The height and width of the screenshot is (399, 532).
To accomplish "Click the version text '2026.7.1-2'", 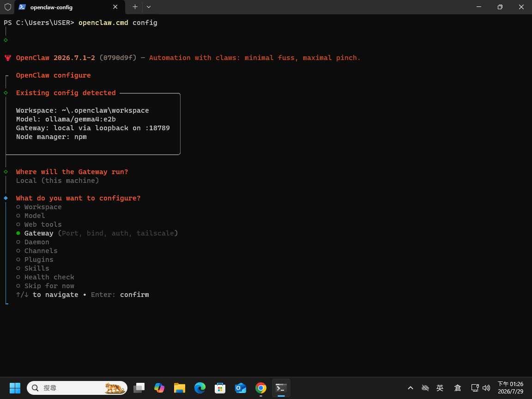I will coord(74,58).
